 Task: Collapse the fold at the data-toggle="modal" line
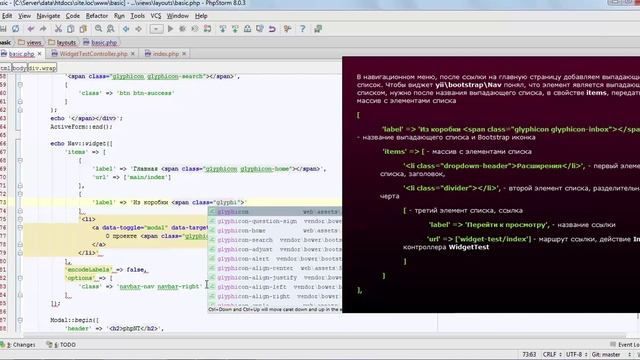coord(20,227)
